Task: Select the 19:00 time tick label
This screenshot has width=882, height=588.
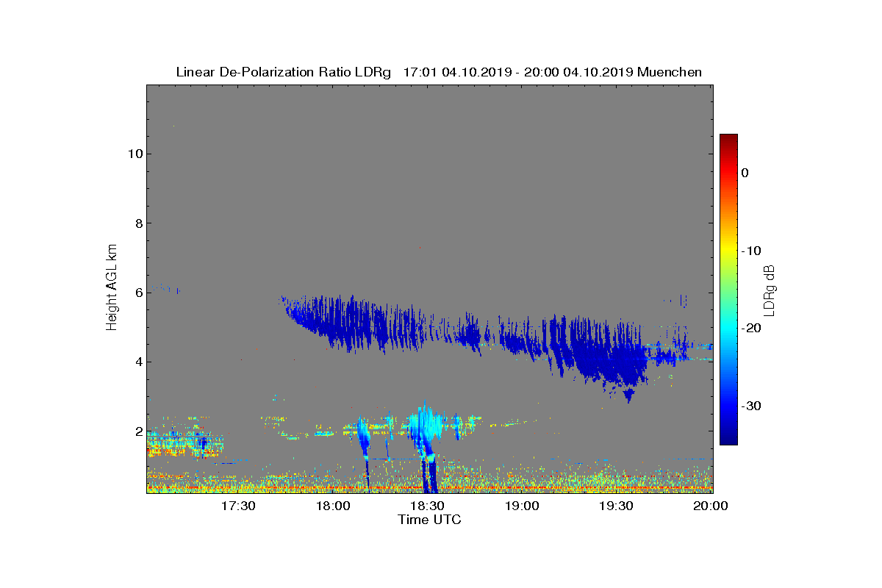Action: pyautogui.click(x=523, y=506)
